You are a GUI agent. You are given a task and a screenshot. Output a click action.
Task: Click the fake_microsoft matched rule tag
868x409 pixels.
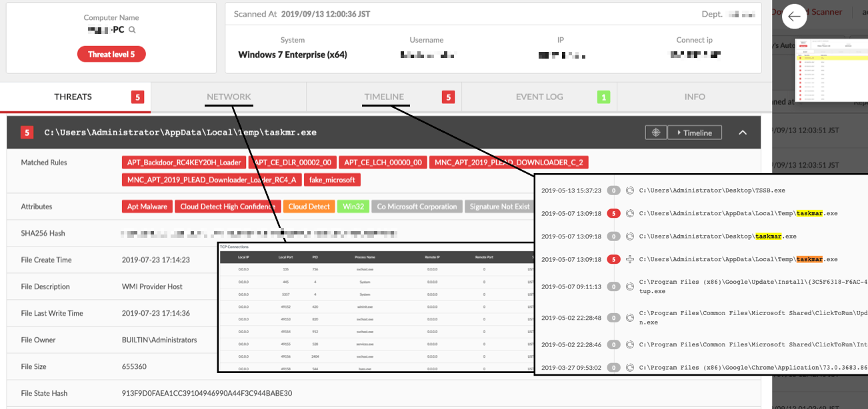pos(332,180)
